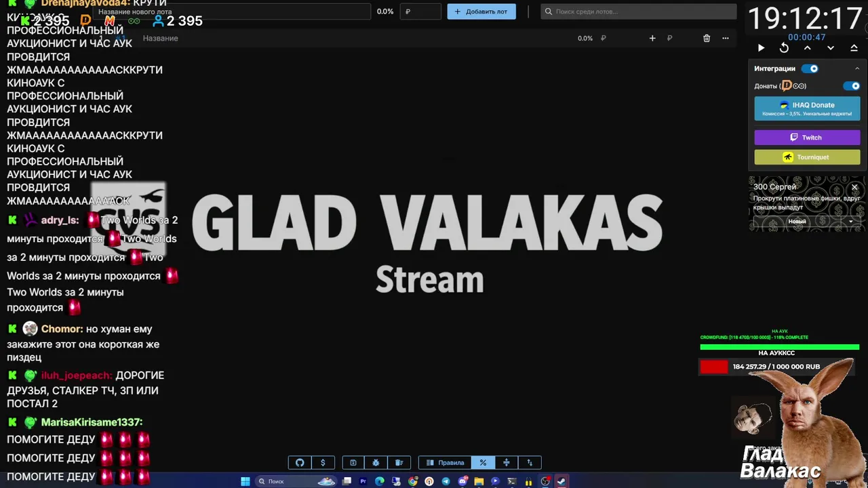
Task: Click the adry_ls chat username
Action: point(60,220)
